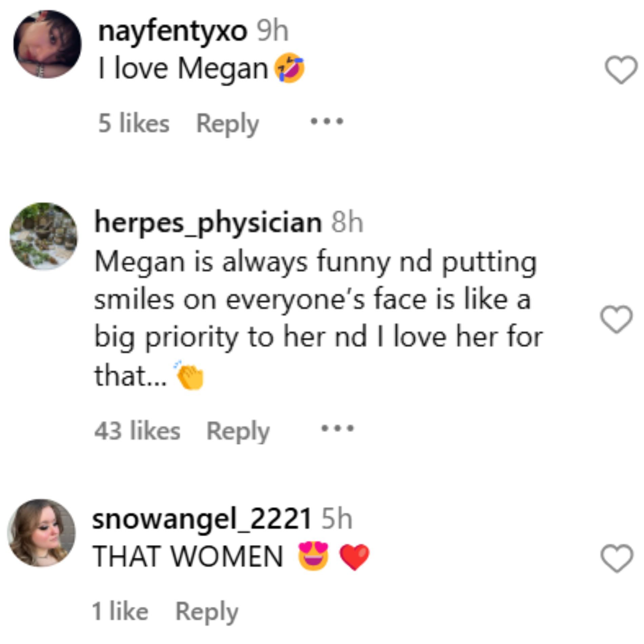
Task: Reply to herpes_physician's comment
Action: [x=238, y=431]
